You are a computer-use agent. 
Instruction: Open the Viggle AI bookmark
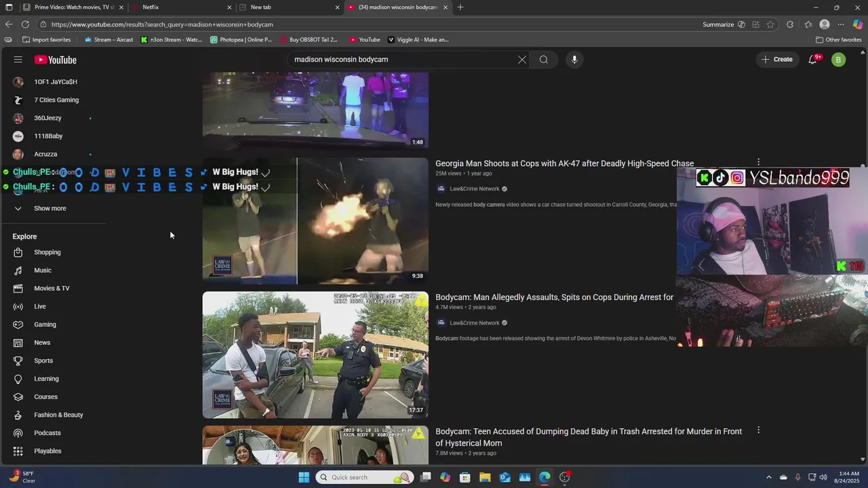click(x=417, y=40)
